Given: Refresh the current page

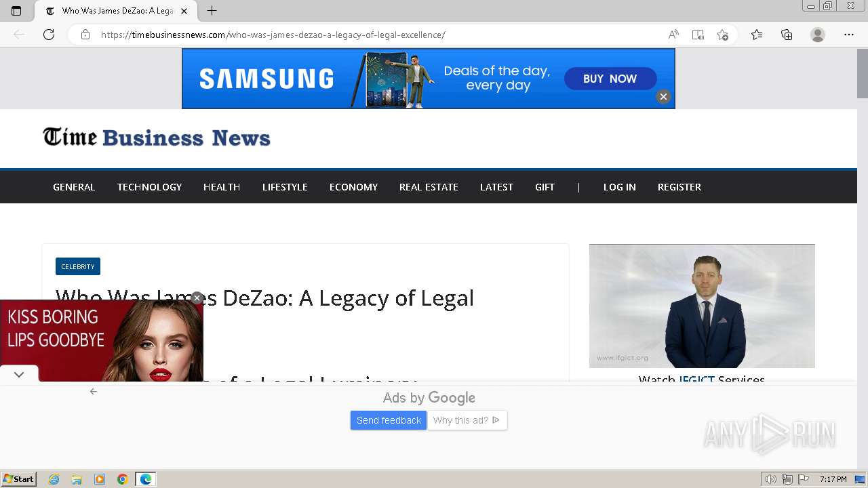Looking at the screenshot, I should pyautogui.click(x=49, y=35).
